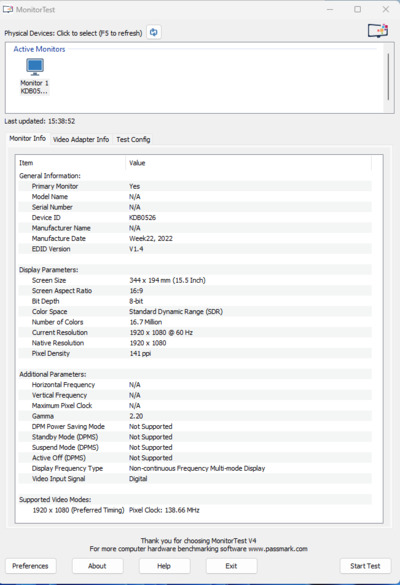
Task: Click the Manufacture Date value Week22, 2022
Action: (151, 238)
